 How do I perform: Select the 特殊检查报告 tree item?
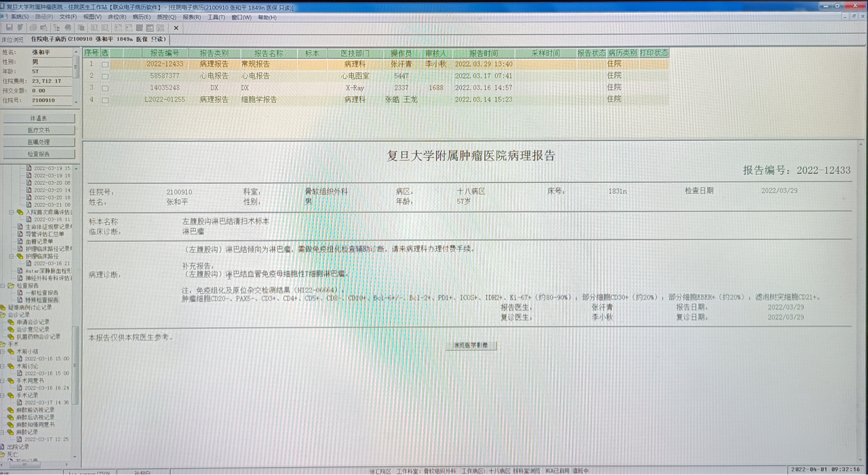(42, 300)
